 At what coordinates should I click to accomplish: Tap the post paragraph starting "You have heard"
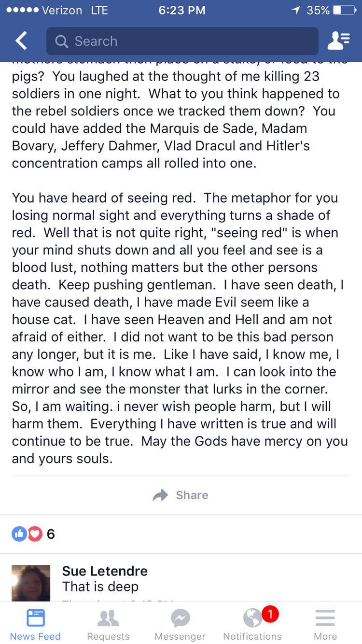coord(180,328)
